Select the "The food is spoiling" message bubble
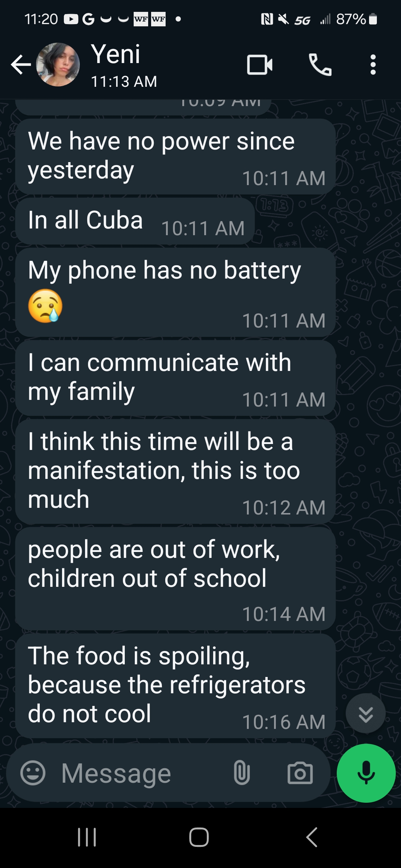401x868 pixels. (x=176, y=685)
